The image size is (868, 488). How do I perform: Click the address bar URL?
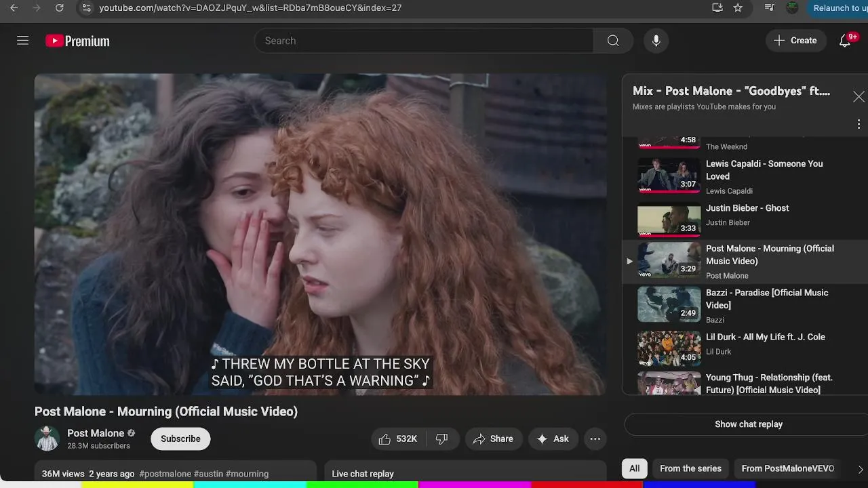point(250,8)
